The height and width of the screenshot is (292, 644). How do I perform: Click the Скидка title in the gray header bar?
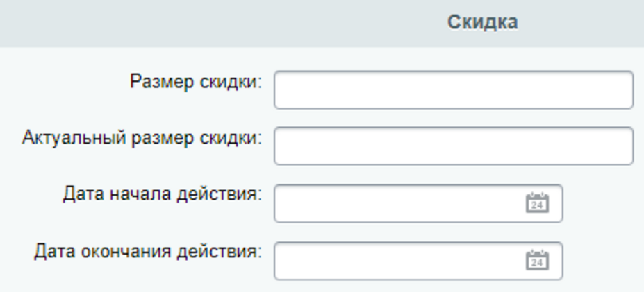pyautogui.click(x=482, y=22)
